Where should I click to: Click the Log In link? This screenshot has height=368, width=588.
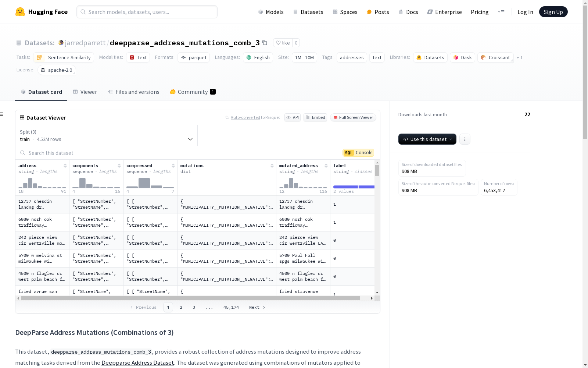point(525,12)
